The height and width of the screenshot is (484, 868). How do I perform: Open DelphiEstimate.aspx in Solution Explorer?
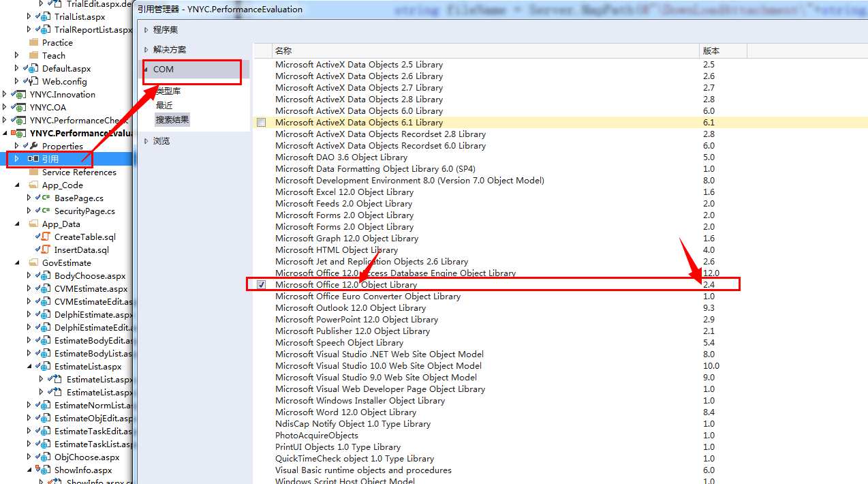point(93,314)
